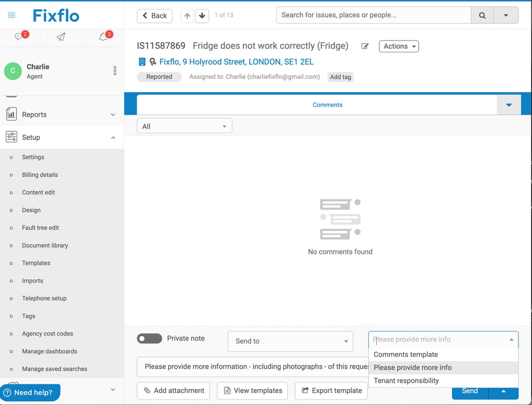Open the Send to dropdown
The height and width of the screenshot is (405, 532).
click(x=290, y=341)
